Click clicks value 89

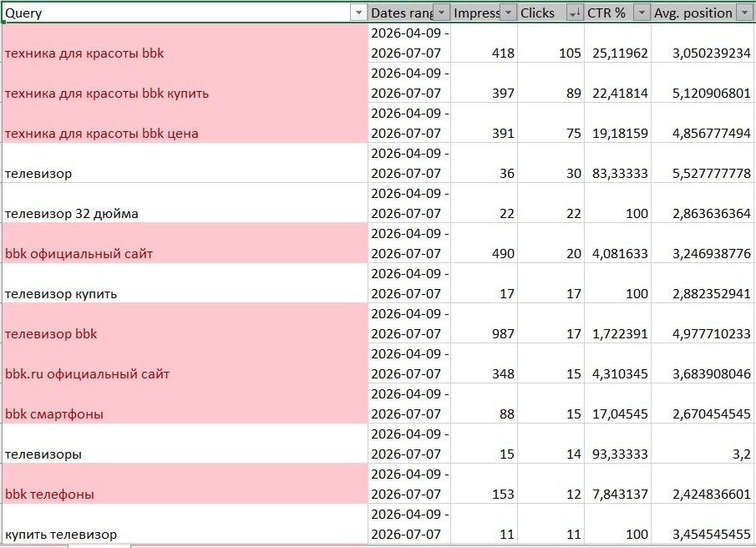click(x=551, y=83)
